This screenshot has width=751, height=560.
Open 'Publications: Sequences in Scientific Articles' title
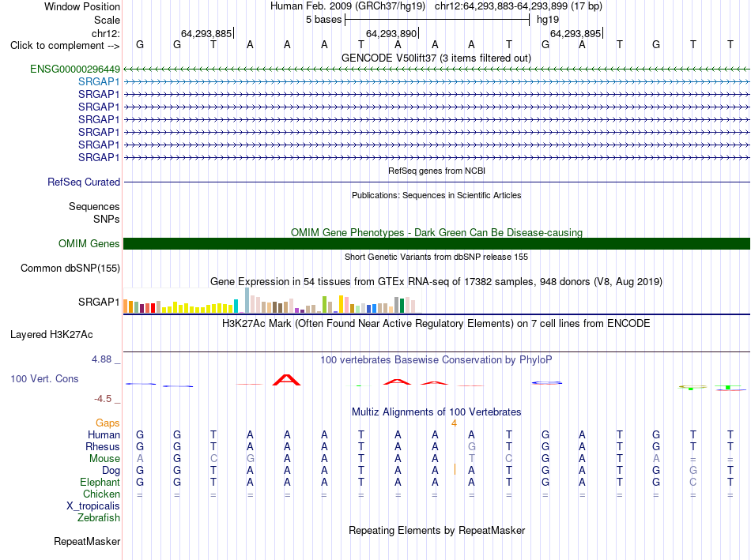(436, 195)
